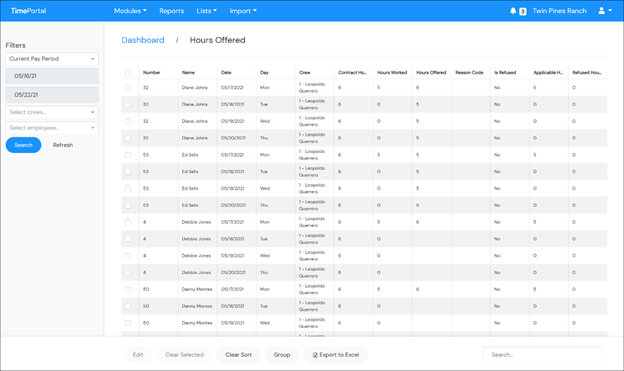Image resolution: width=624 pixels, height=371 pixels.
Task: Open the Select crews dropdown
Action: (52, 112)
